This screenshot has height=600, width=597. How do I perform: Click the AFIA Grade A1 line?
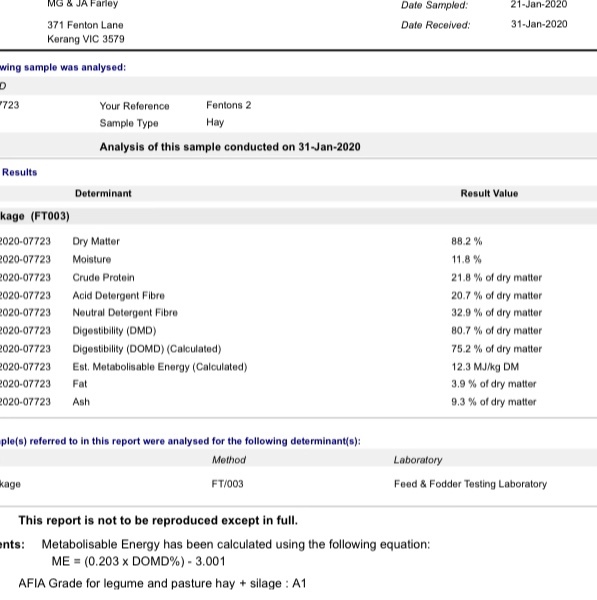(162, 583)
